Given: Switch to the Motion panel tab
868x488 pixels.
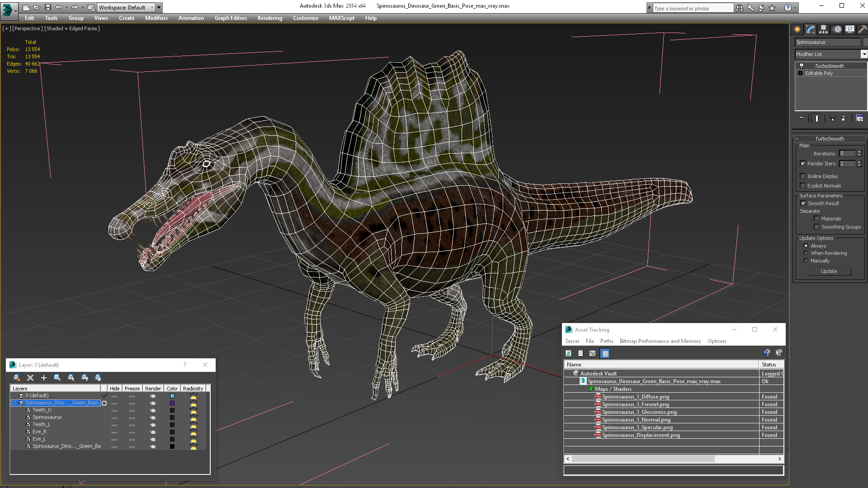Looking at the screenshot, I should 837,29.
